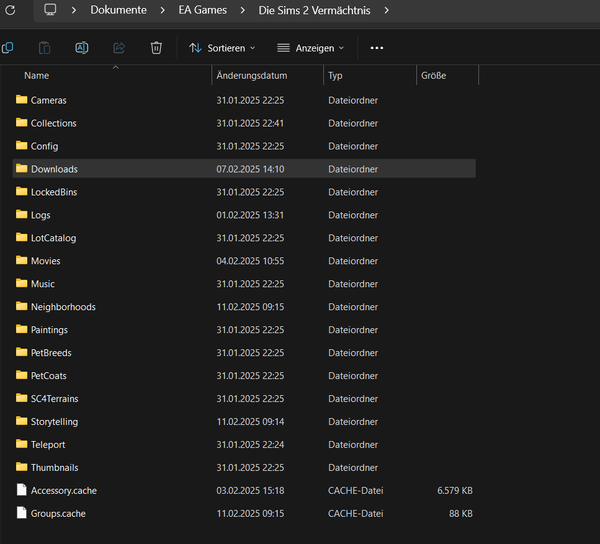
Task: Click the This PC monitor icon
Action: pos(50,10)
